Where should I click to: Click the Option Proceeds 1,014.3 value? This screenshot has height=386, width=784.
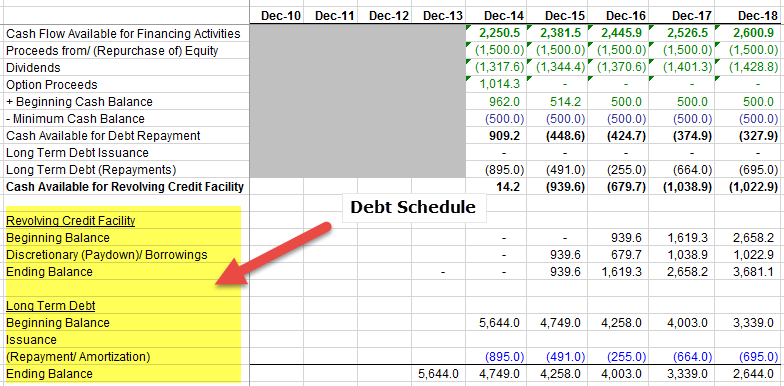pyautogui.click(x=500, y=84)
